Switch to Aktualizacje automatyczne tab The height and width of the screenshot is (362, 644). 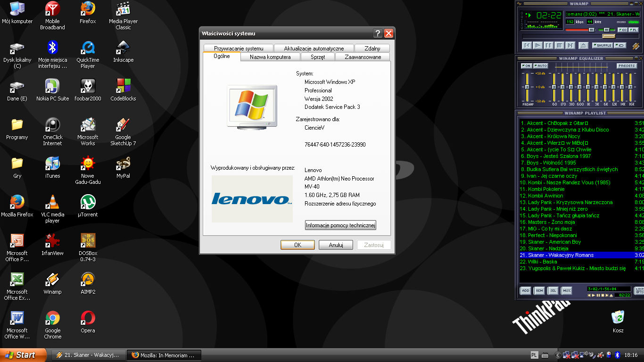(x=314, y=48)
